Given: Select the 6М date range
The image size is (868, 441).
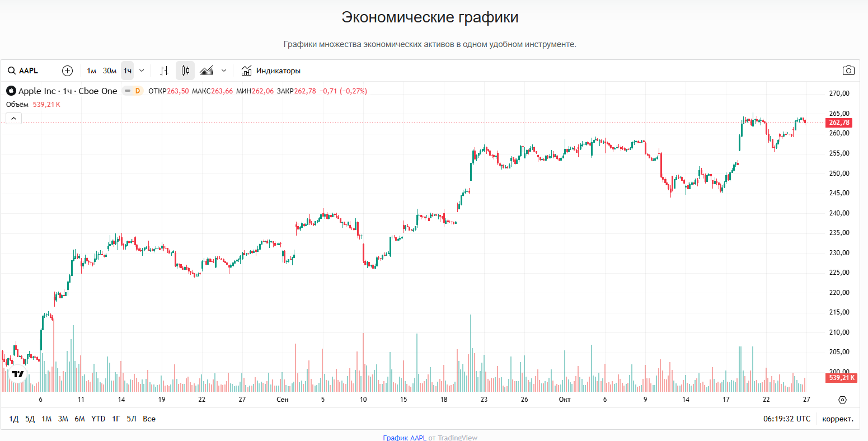Looking at the screenshot, I should (x=79, y=419).
